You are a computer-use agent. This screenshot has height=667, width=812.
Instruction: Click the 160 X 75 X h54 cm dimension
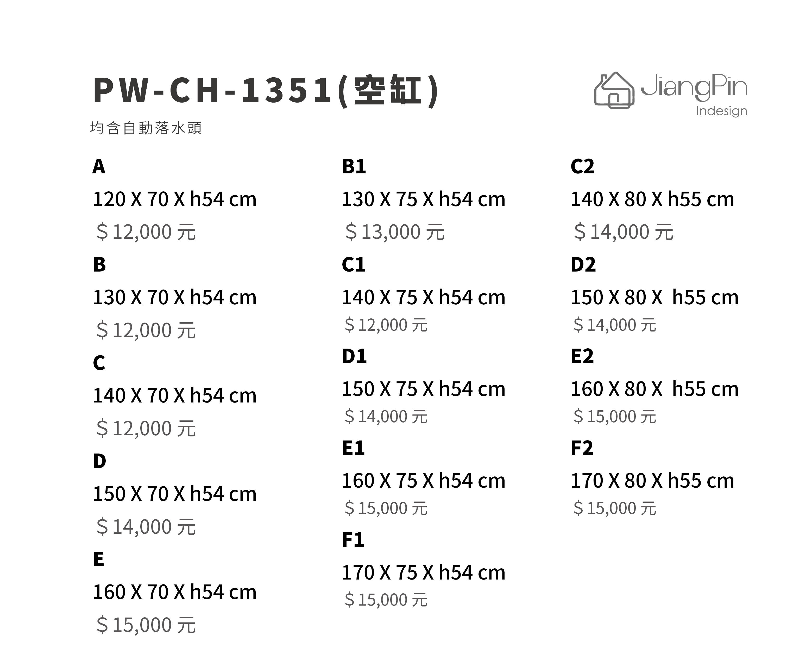(424, 481)
